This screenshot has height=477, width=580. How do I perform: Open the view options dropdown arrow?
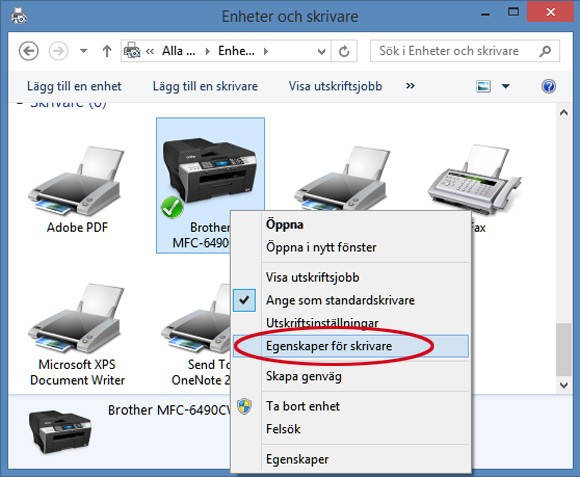point(505,87)
